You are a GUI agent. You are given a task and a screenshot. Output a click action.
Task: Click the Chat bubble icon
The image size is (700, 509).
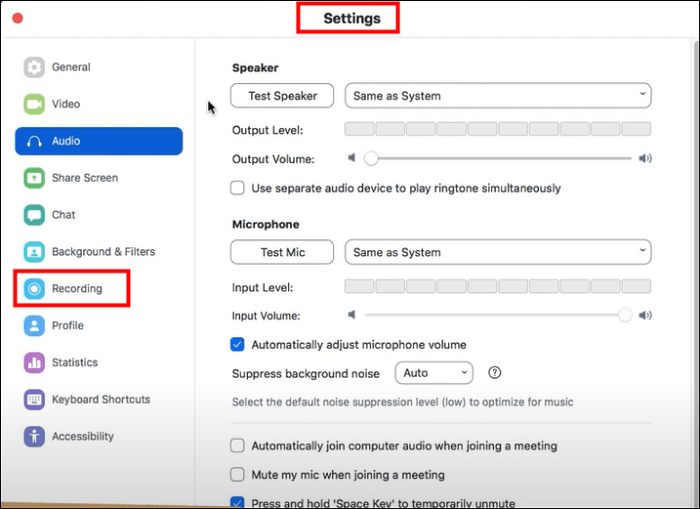tap(35, 215)
